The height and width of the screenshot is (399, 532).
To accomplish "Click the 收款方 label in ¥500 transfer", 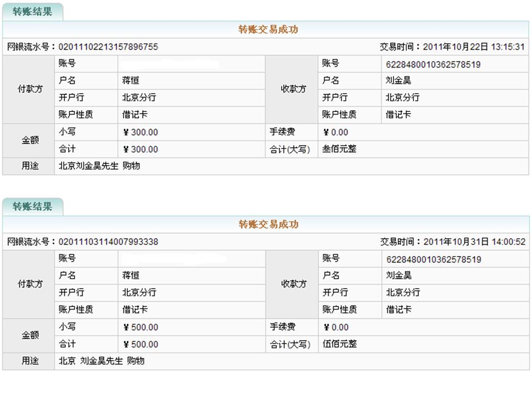I will [x=294, y=284].
